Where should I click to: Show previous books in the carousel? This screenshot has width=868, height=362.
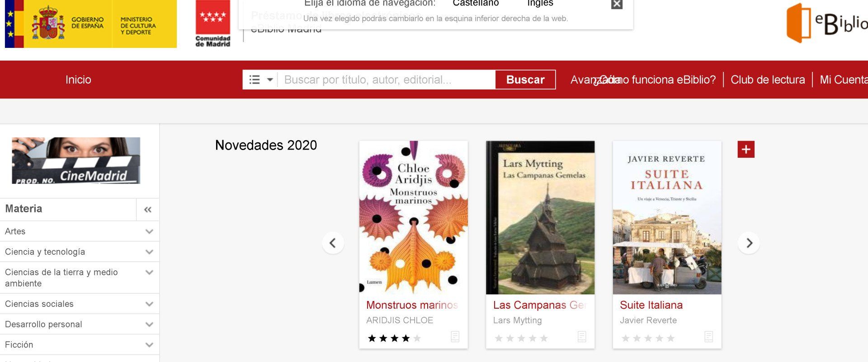tap(333, 243)
